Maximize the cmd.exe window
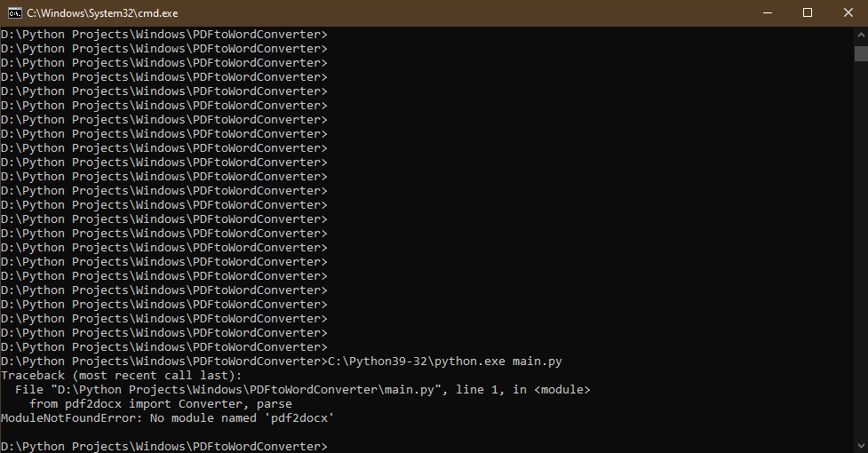 coord(808,12)
